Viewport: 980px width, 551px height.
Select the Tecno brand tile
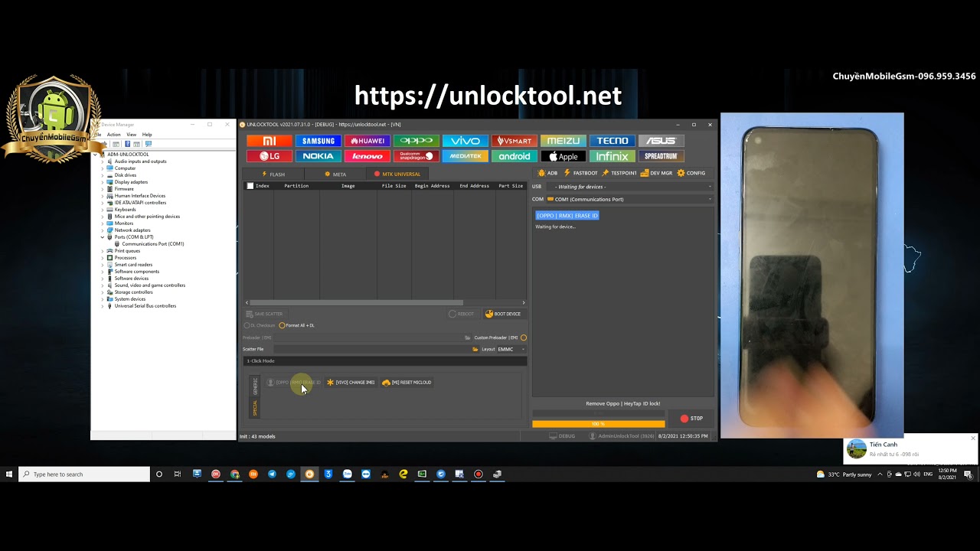[x=612, y=141]
